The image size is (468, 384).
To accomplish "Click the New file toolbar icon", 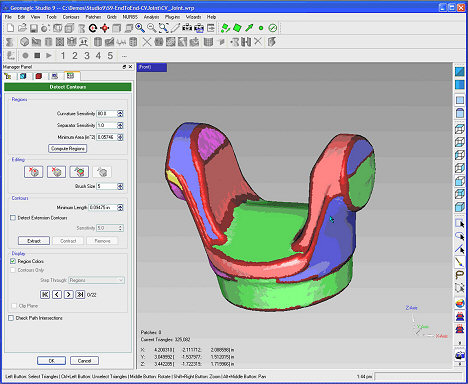I will coord(10,28).
